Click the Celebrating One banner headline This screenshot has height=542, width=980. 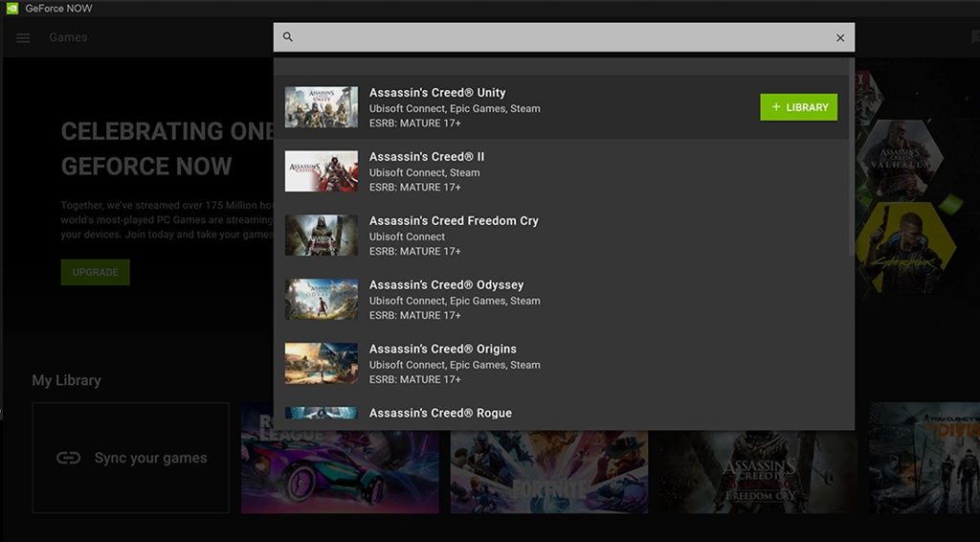point(167,148)
